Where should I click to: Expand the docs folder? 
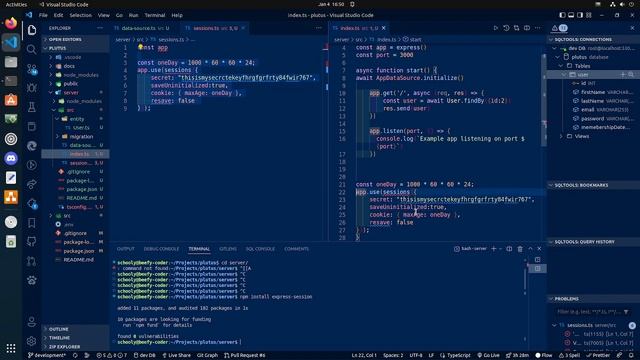click(69, 66)
